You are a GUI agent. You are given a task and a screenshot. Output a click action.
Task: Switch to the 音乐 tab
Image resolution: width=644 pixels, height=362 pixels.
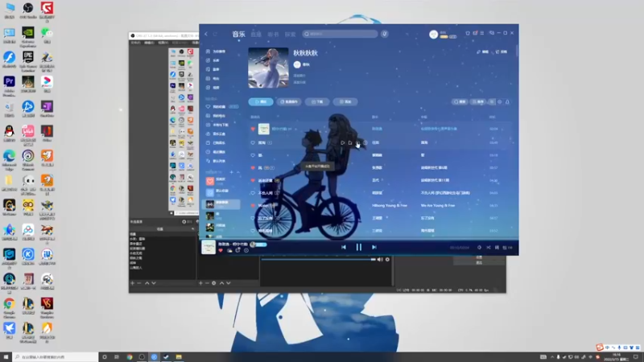tap(238, 34)
